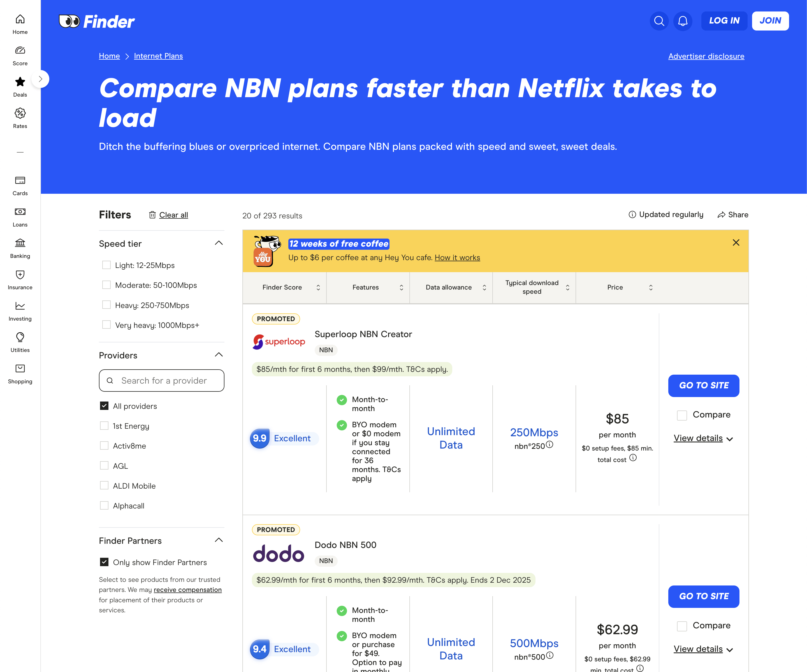Viewport: 807px width, 672px height.
Task: Open notifications bell icon
Action: 683,21
